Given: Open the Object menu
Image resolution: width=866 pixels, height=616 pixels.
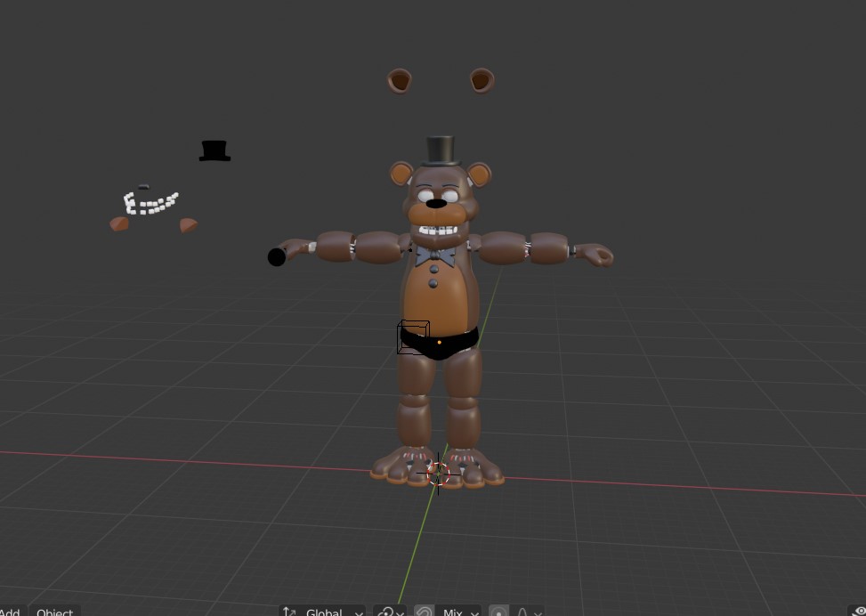Looking at the screenshot, I should pos(54,612).
